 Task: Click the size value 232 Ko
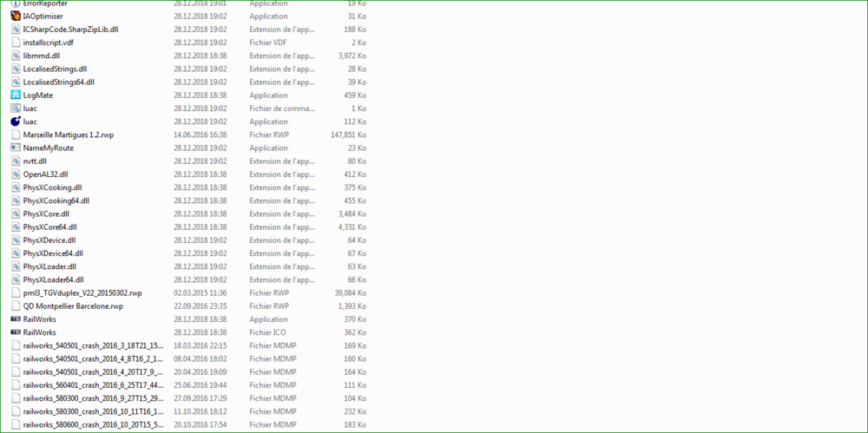[x=355, y=411]
